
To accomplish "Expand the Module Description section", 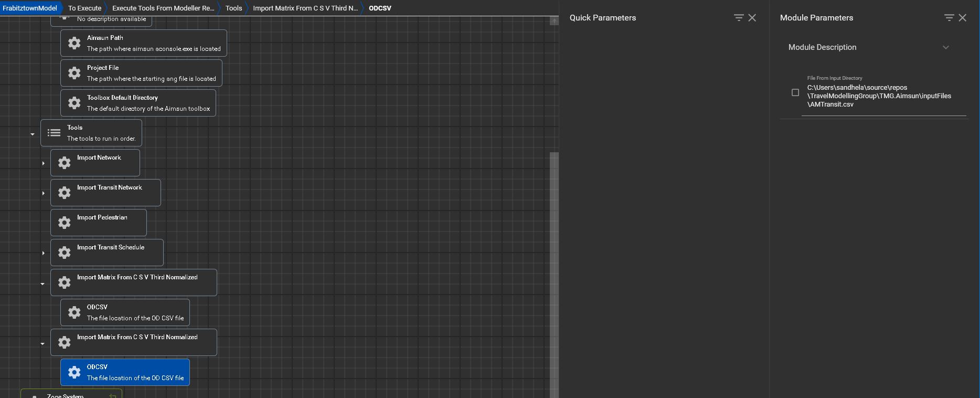I will 946,47.
